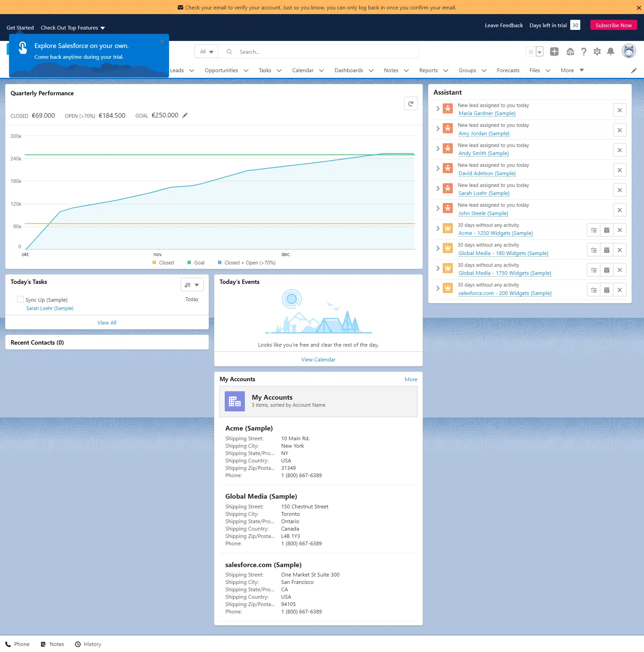Expand the Global Media - 1750 Widgets item

437,268
